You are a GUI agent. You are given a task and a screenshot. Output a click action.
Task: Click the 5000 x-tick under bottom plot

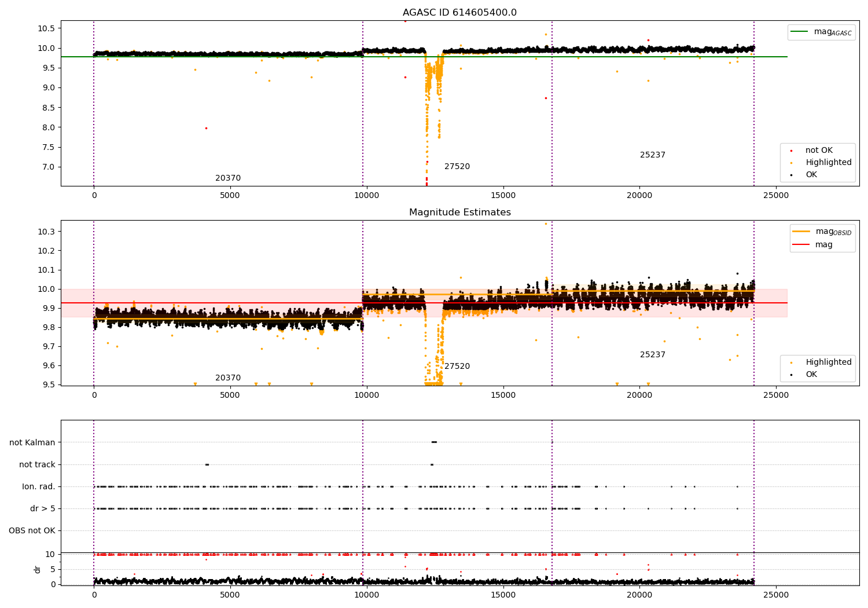230,595
